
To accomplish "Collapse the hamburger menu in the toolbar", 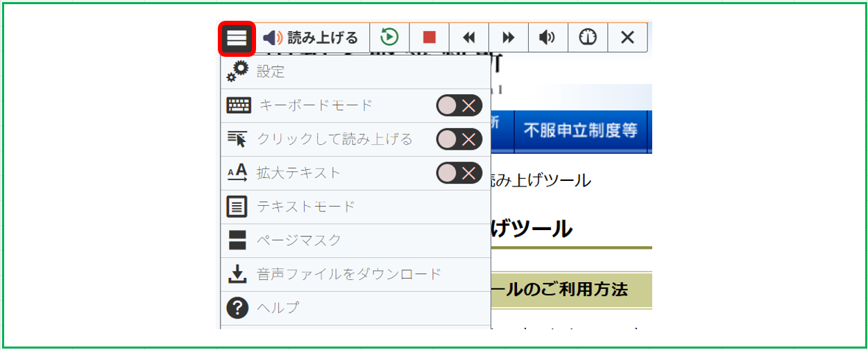I will point(237,38).
